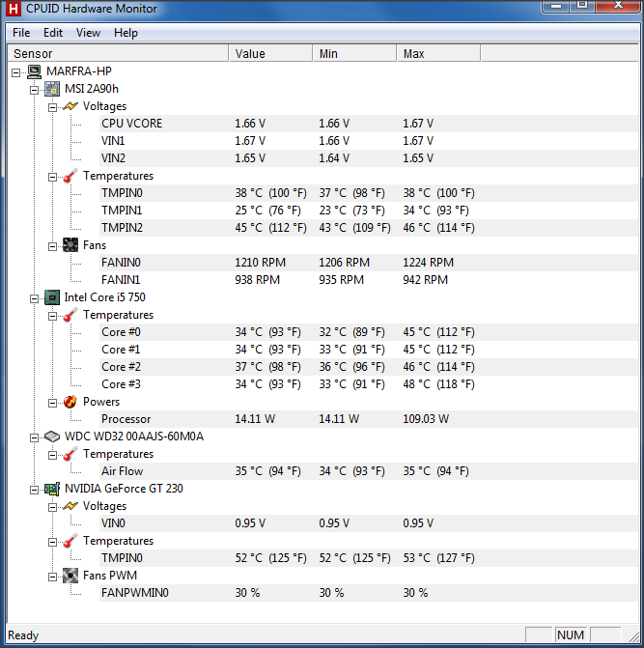
Task: Collapse the Intel Core Temperatures group
Action: (x=52, y=316)
